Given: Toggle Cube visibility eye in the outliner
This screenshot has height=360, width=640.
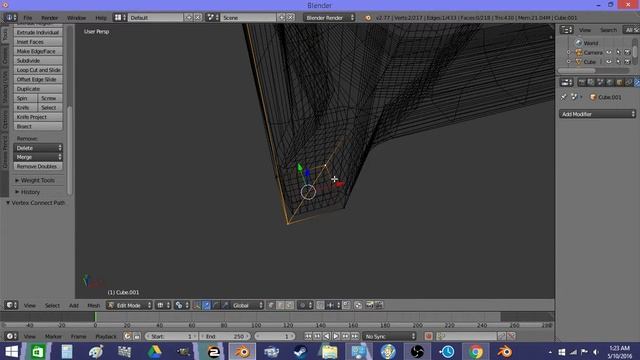Looking at the screenshot, I should click(x=609, y=62).
